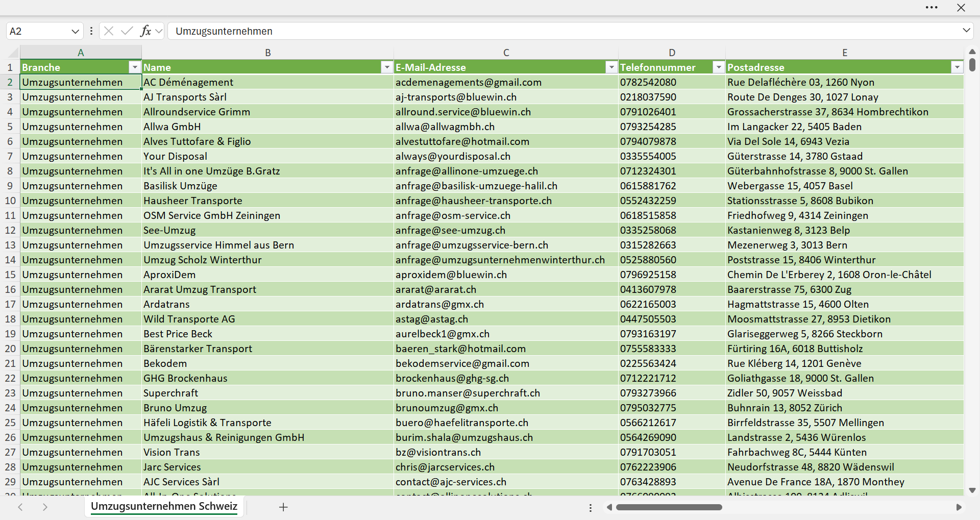This screenshot has width=980, height=520.
Task: Open the Postadresse filter dropdown
Action: [x=957, y=67]
